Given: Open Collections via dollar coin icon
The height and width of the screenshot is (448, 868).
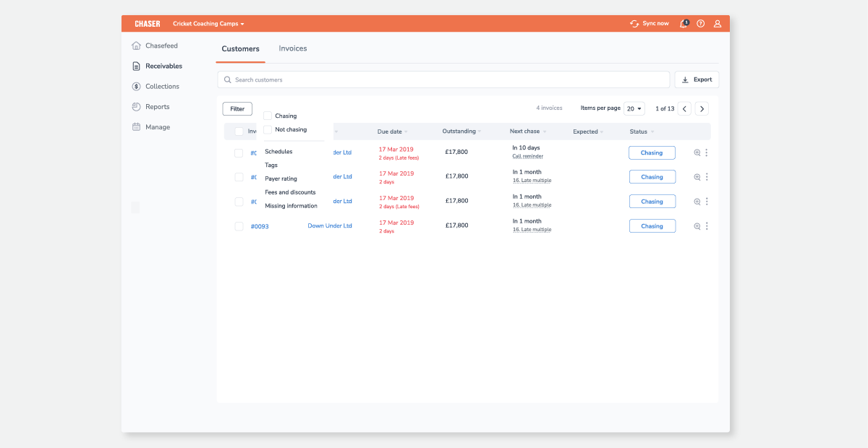Looking at the screenshot, I should point(136,86).
